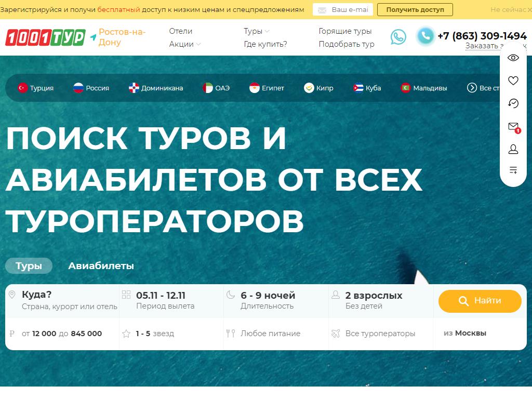Open favorites via the heart icon
This screenshot has height=399, width=532.
513,81
